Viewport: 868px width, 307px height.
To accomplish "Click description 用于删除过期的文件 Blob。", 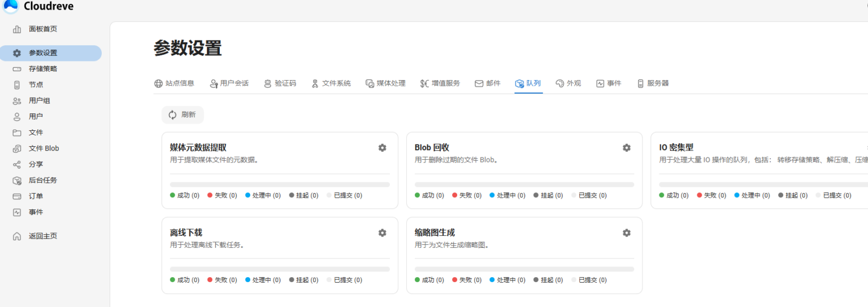I will click(457, 160).
